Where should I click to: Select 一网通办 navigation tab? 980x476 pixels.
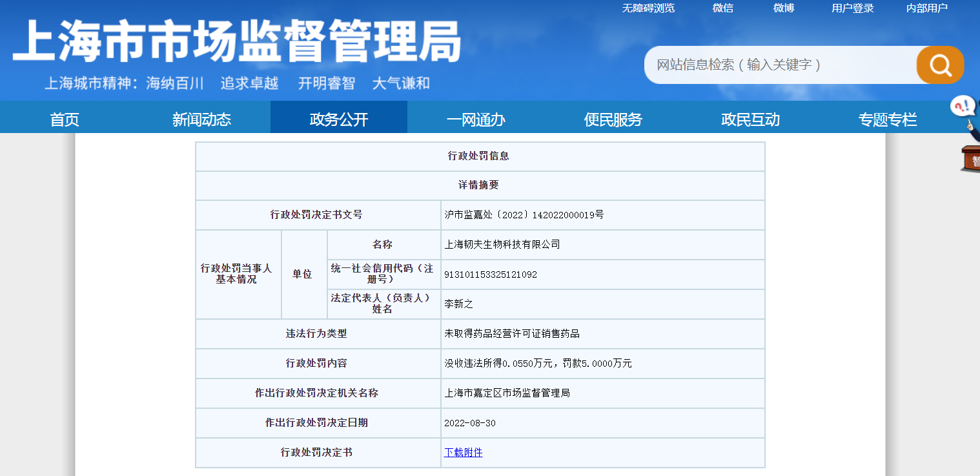point(476,119)
